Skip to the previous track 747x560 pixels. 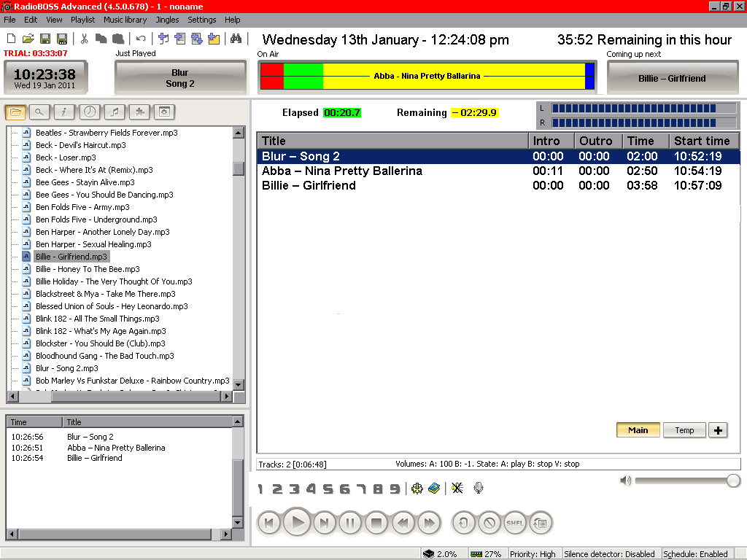click(269, 523)
